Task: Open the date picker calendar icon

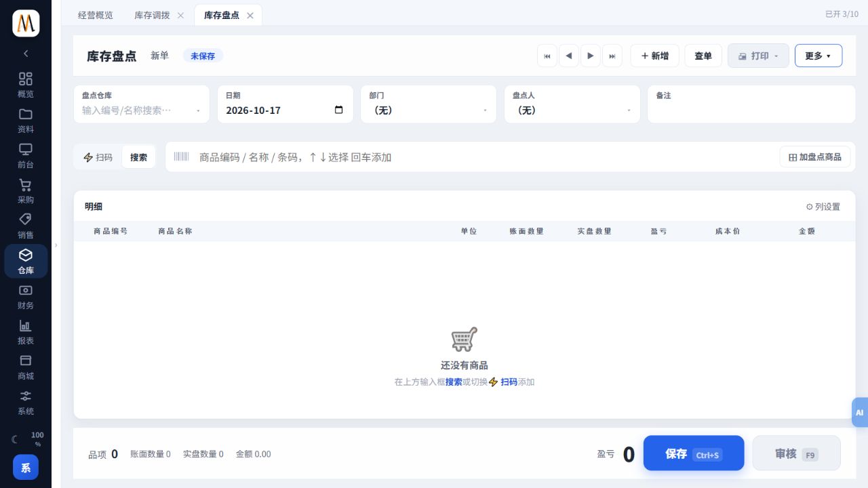Action: pyautogui.click(x=339, y=110)
